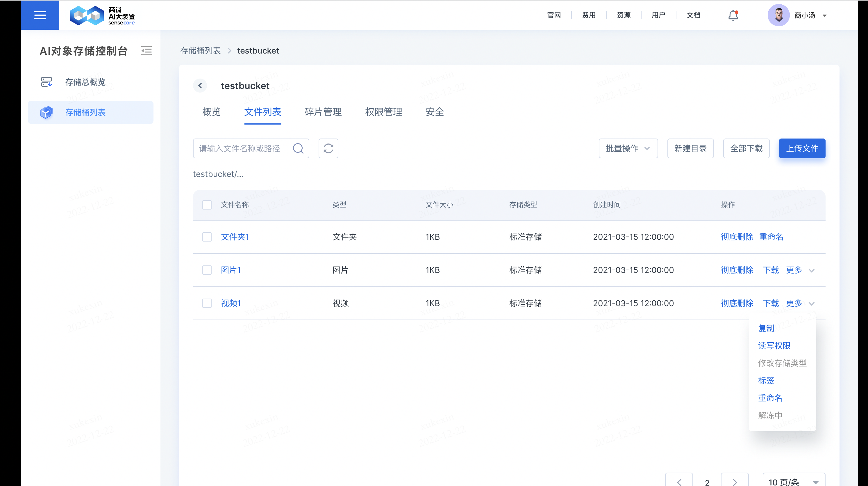Check the select-all header checkbox

pos(207,205)
